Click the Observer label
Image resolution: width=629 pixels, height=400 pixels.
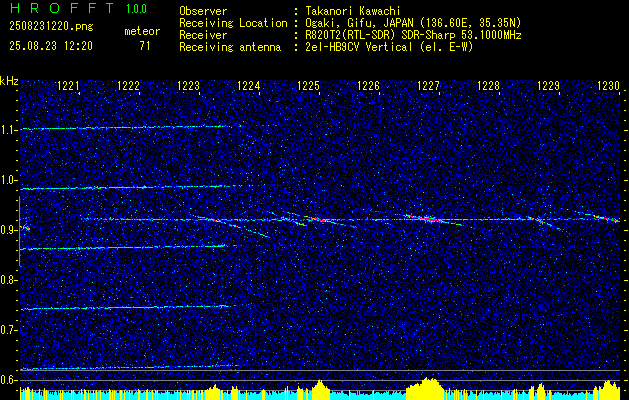tap(203, 11)
